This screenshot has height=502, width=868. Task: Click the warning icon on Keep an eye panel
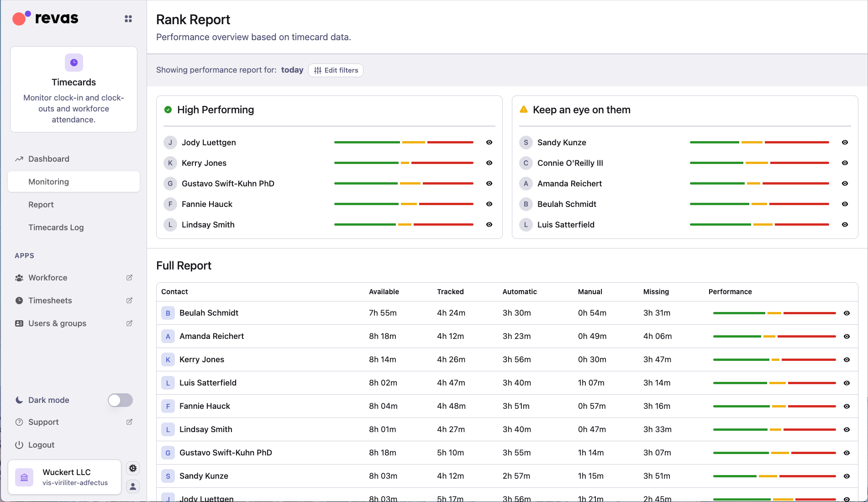tap(524, 110)
